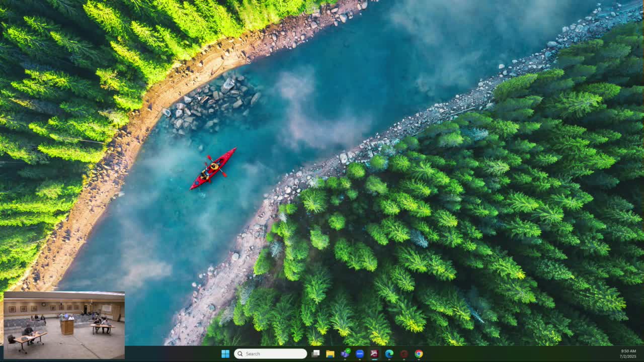The image size is (644, 362).
Task: Click the 9:50 AM clock time
Action: [628, 351]
